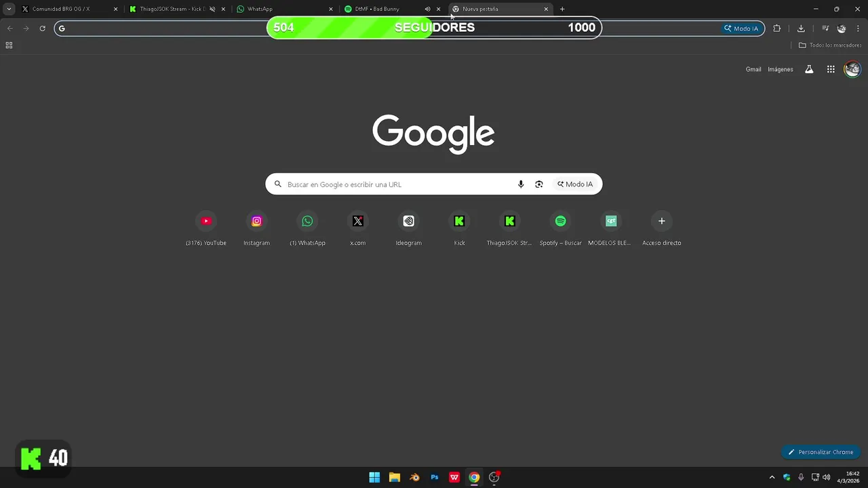
Task: Close the WhatsApp tab
Action: pyautogui.click(x=331, y=9)
